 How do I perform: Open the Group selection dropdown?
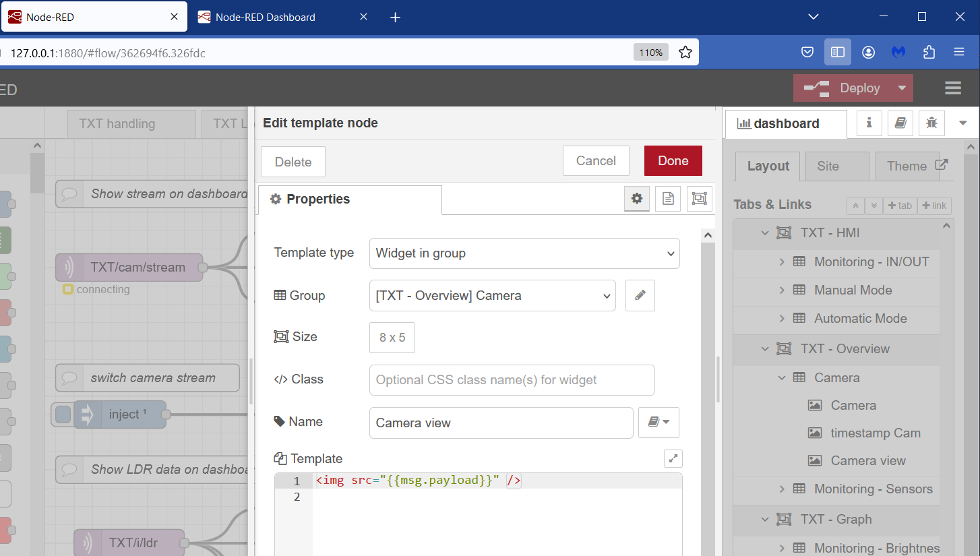pos(493,295)
